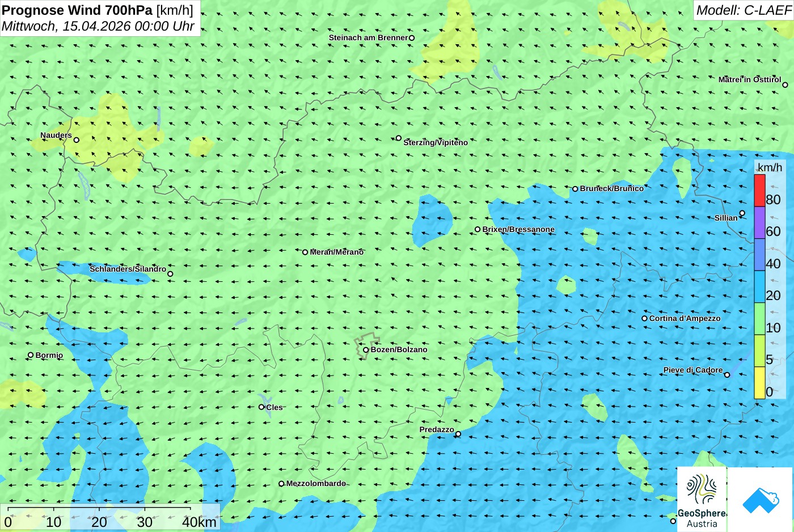
Task: Click the Predazzo city marker circle
Action: click(x=458, y=434)
